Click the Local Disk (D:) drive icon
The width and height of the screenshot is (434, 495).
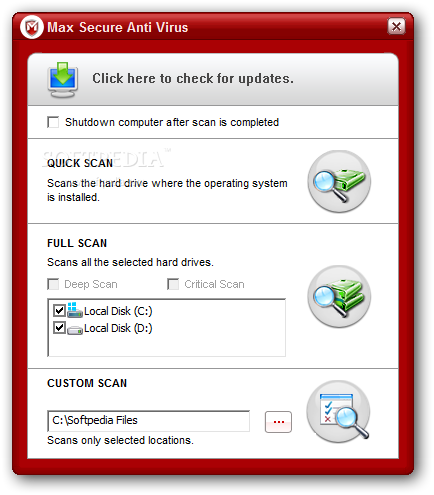click(75, 330)
